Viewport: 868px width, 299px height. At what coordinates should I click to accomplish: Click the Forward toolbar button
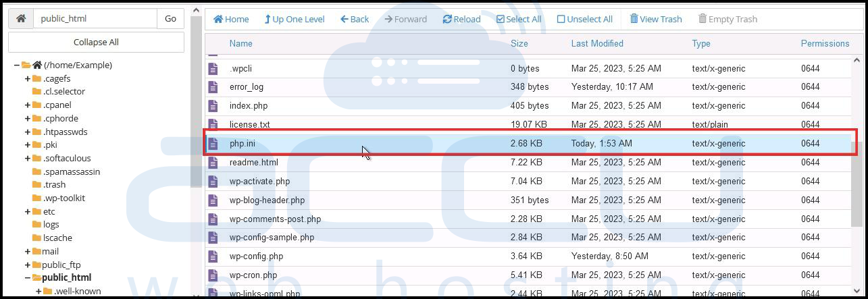tap(405, 19)
